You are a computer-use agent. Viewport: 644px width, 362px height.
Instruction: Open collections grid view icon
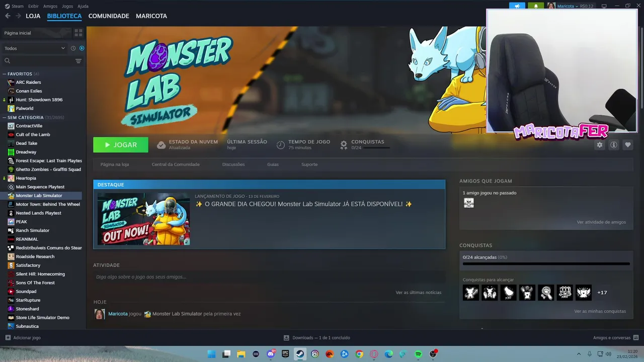(78, 33)
